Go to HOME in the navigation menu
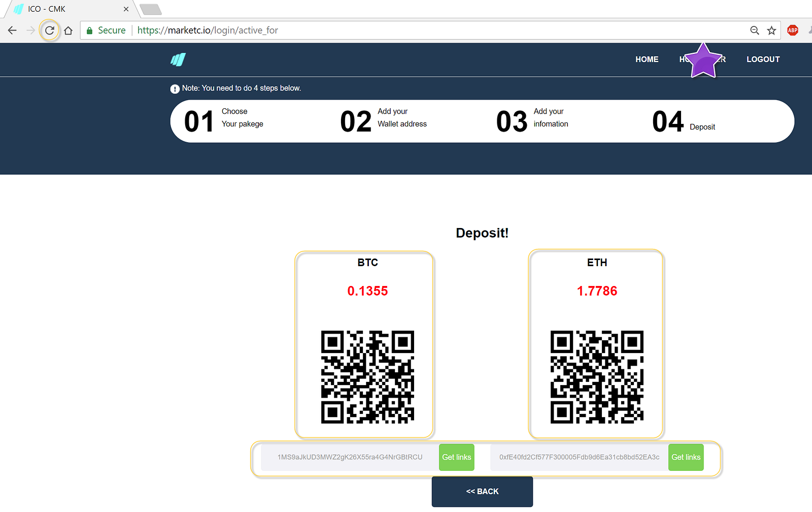The height and width of the screenshot is (512, 812). [647, 59]
